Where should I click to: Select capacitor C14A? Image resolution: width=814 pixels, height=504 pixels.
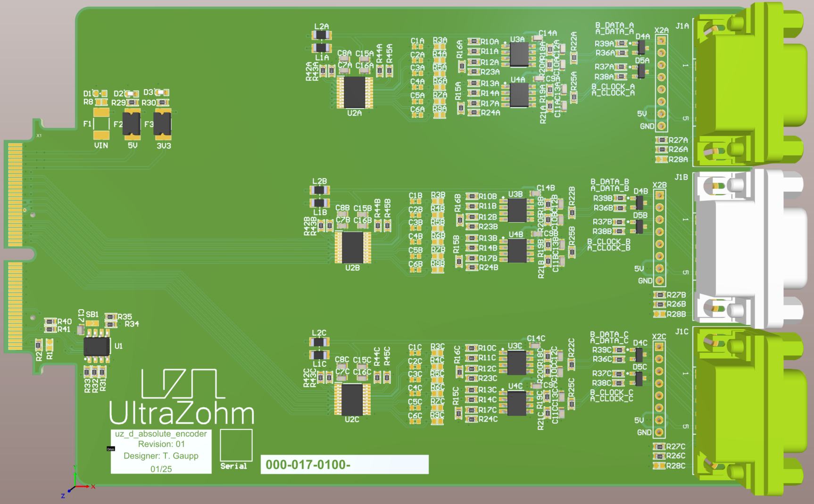(538, 38)
